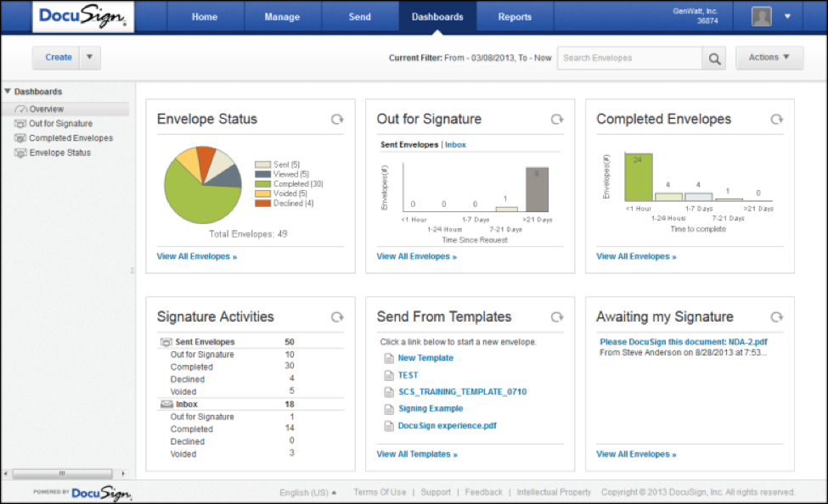Open the Support footer link
The width and height of the screenshot is (828, 504).
436,492
